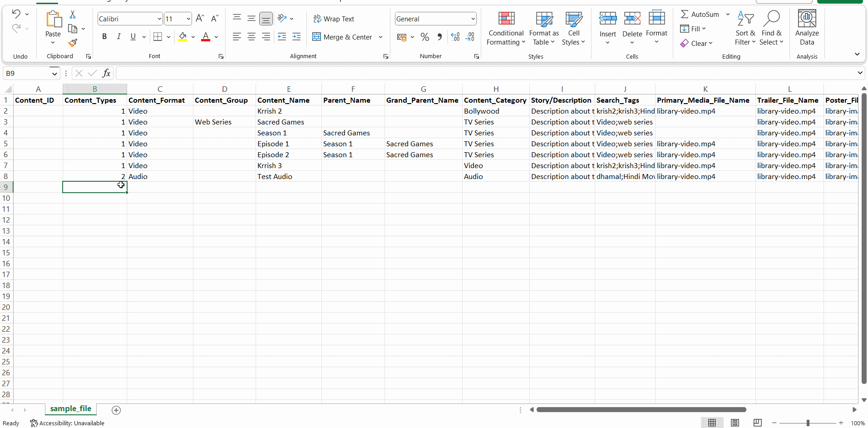
Task: Click the Accounting Number Format icon
Action: [x=401, y=37]
